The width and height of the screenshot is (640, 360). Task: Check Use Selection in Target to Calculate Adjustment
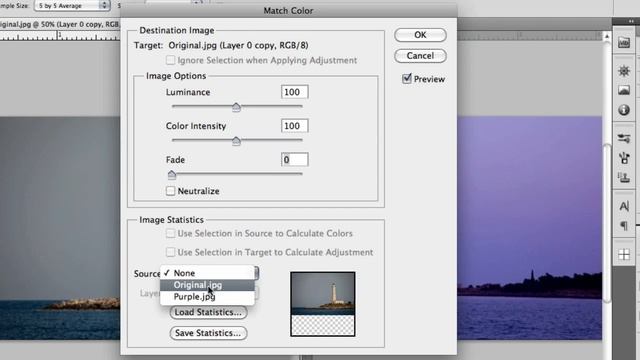170,252
